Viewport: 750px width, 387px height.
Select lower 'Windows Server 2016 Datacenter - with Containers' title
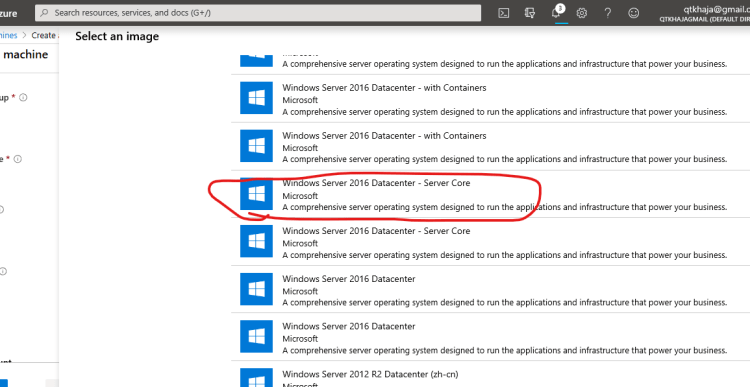point(384,135)
